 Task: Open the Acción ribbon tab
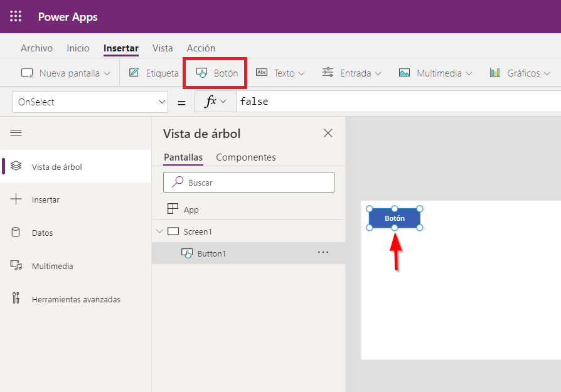[x=201, y=48]
